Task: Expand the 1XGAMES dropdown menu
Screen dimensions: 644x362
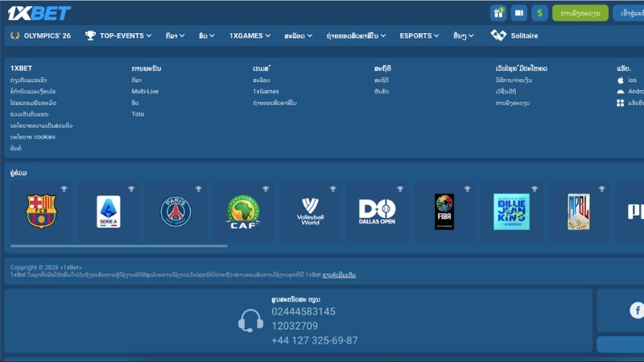Action: (x=251, y=35)
